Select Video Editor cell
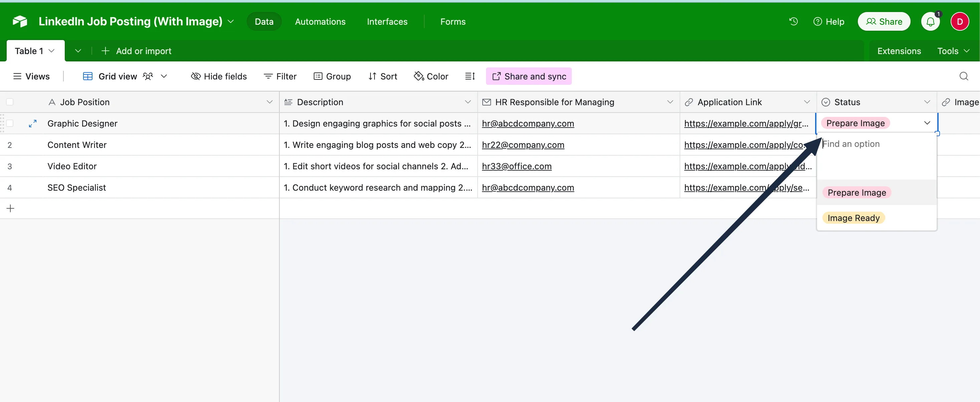Screen dimensions: 980x402 click(x=161, y=166)
